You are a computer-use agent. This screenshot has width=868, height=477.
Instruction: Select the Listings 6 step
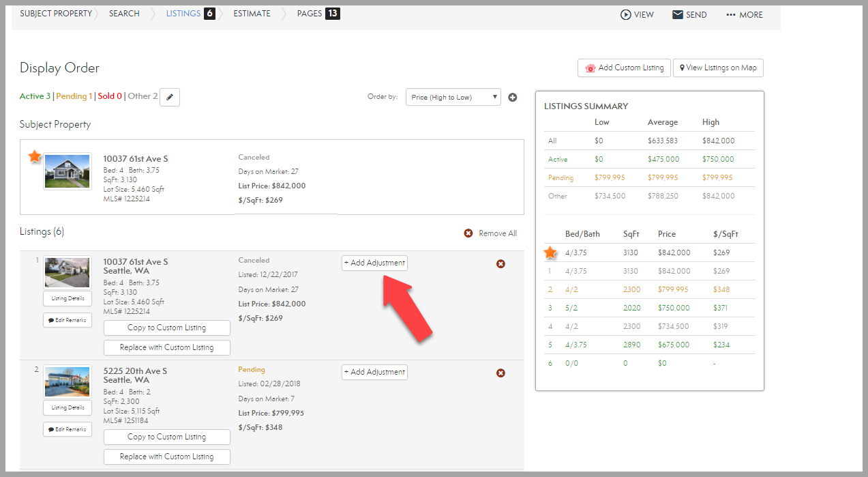pyautogui.click(x=190, y=14)
